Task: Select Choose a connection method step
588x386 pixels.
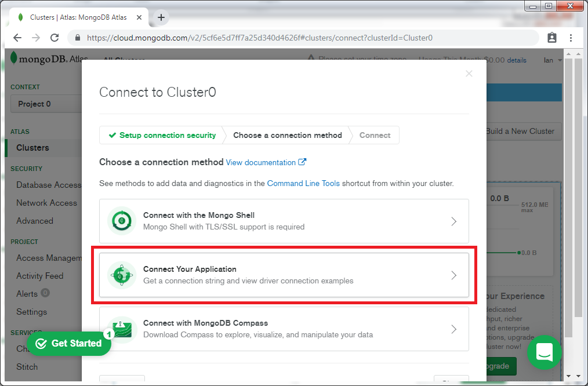Action: point(287,135)
